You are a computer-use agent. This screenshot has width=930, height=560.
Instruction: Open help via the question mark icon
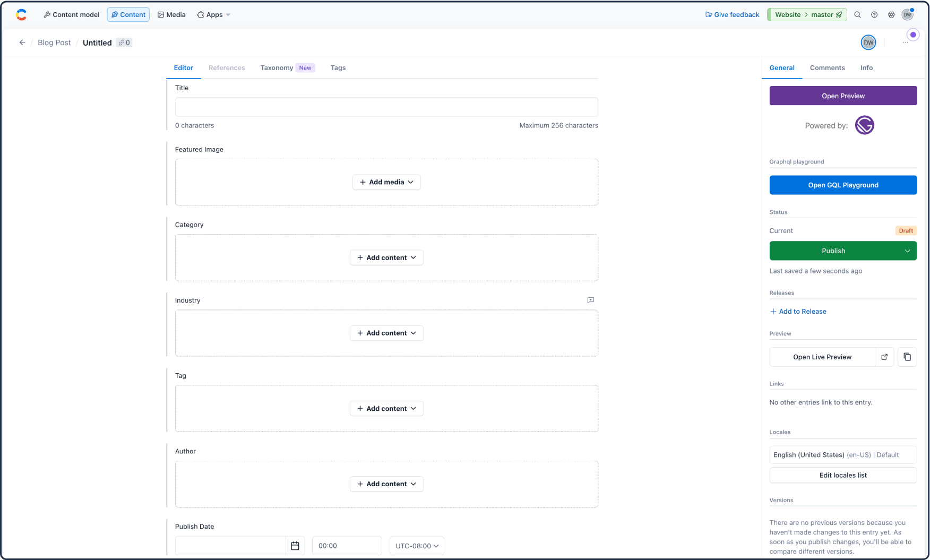point(874,14)
